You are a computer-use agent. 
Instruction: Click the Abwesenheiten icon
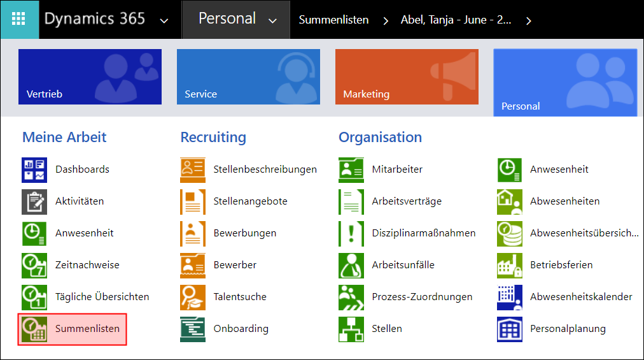pyautogui.click(x=510, y=201)
